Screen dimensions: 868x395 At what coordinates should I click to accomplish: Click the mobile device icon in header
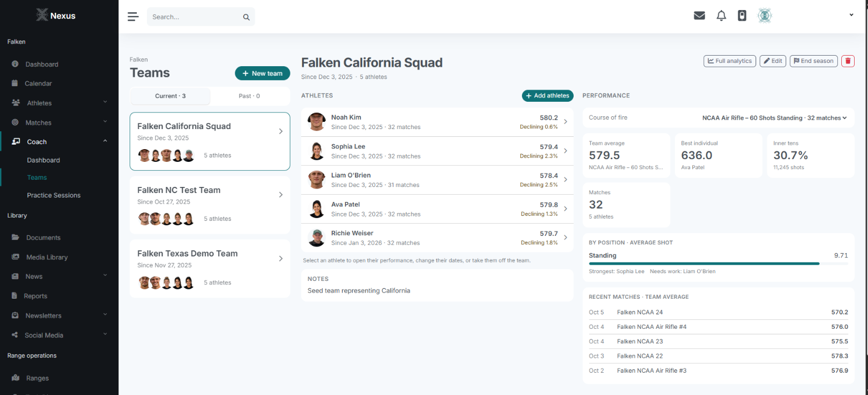pyautogui.click(x=742, y=16)
